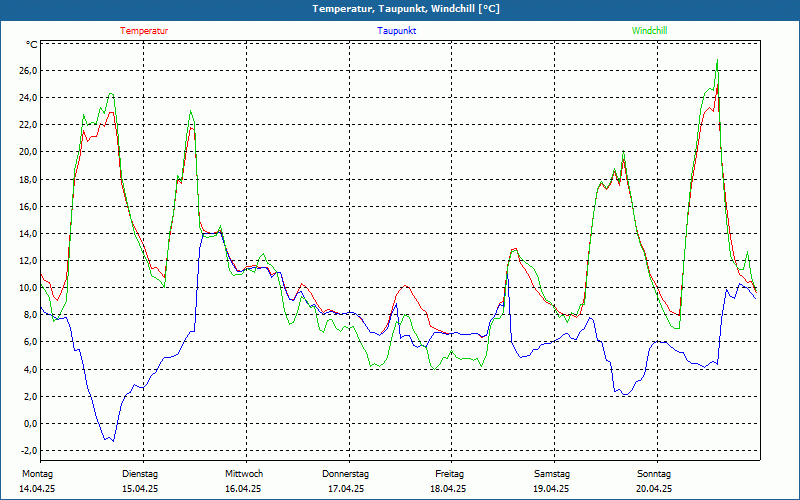Screen dimensions: 800x500
Task: Click the -2,0 axis value
Action: point(29,451)
